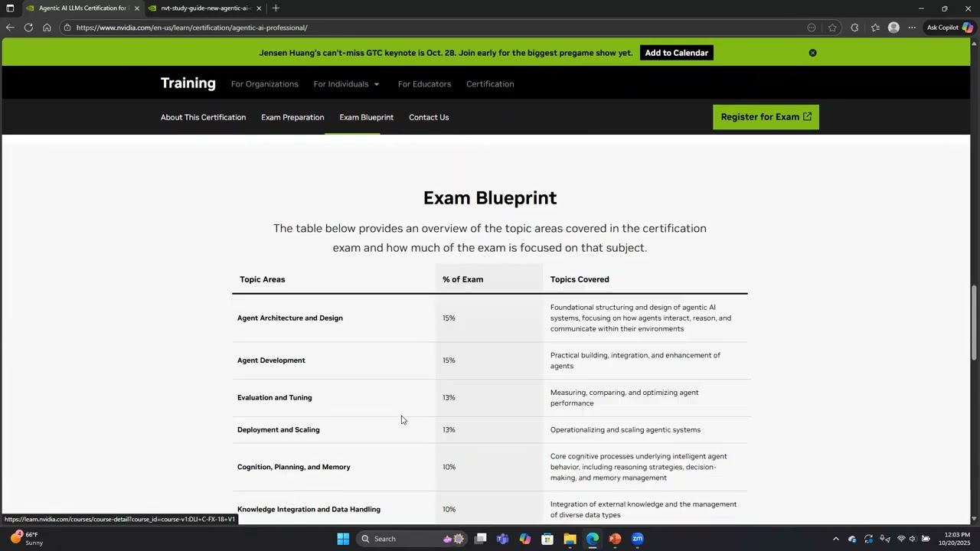
Task: Jump to Exam Preparation section
Action: [x=292, y=117]
